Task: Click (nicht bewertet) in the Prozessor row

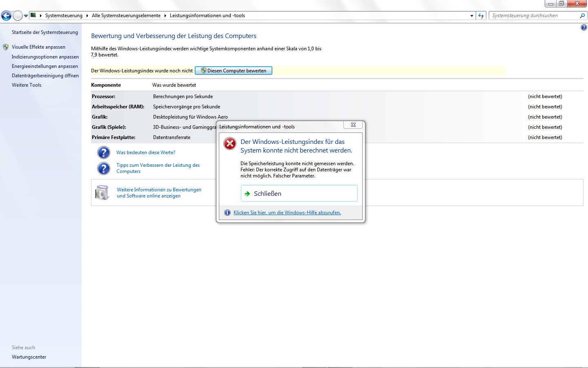Action: coord(545,96)
